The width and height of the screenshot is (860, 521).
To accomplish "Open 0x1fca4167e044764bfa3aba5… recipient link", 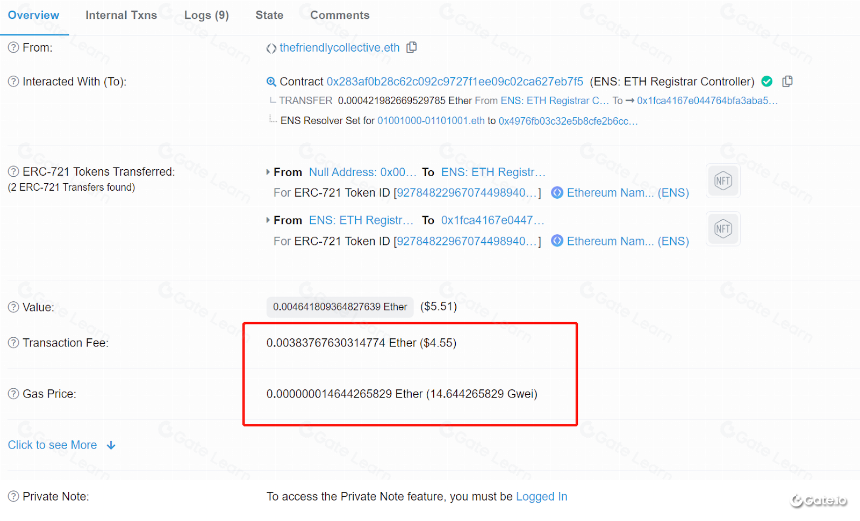I will click(707, 101).
